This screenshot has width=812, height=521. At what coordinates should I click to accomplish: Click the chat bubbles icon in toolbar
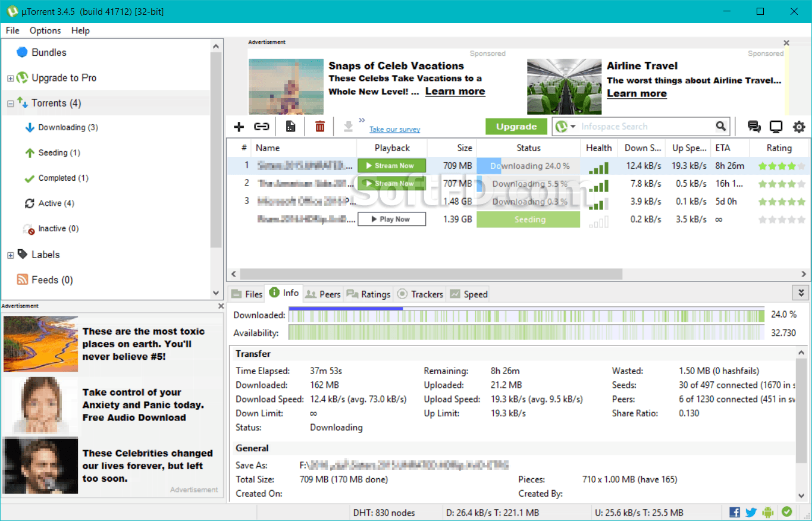[x=754, y=126]
